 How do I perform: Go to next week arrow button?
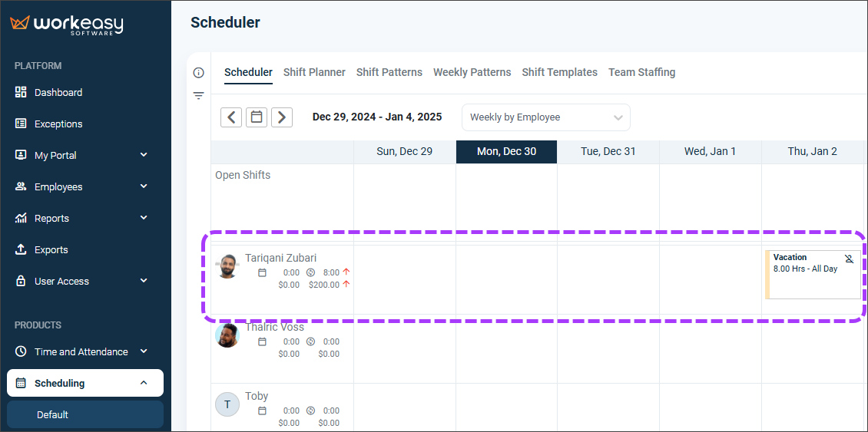click(x=282, y=117)
